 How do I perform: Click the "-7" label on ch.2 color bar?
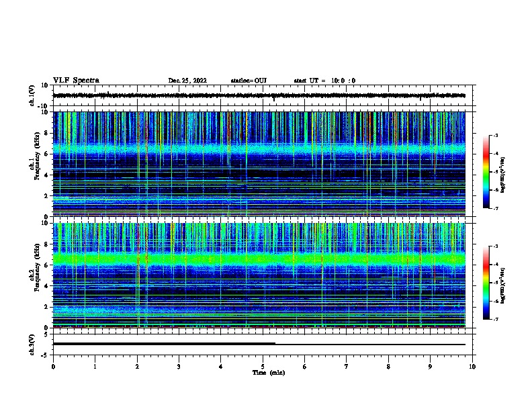[496, 319]
